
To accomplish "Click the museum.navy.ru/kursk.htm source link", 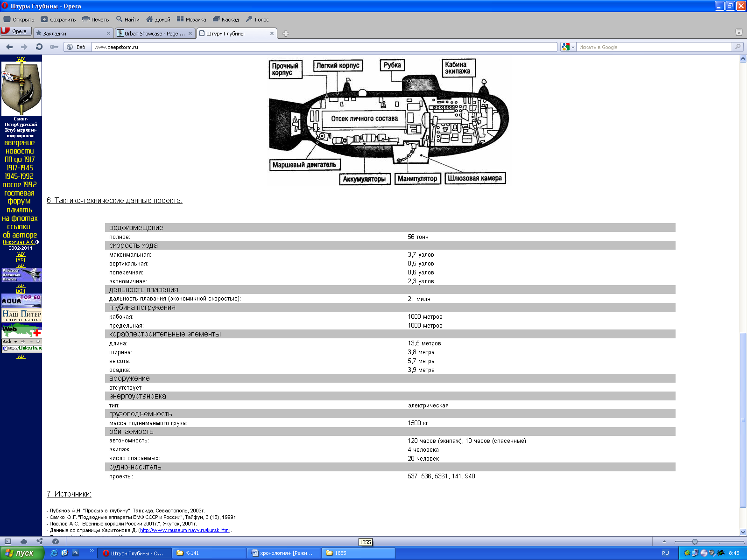I will 184,530.
